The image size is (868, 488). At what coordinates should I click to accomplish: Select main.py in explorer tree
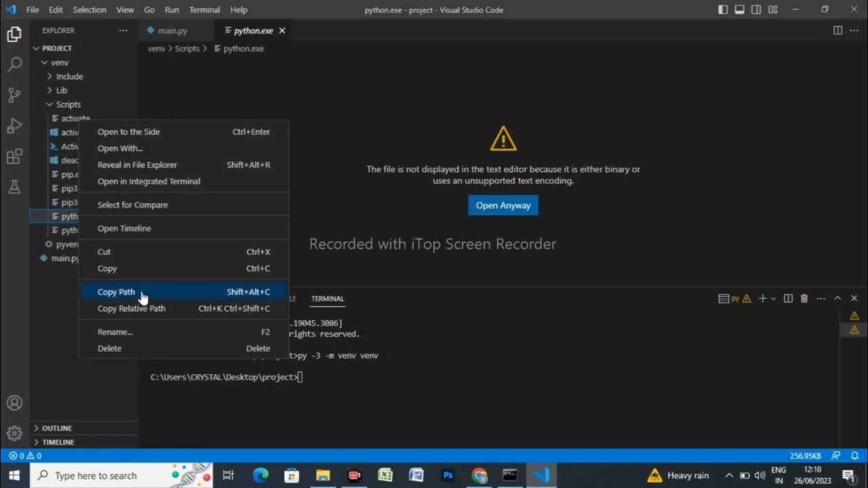[x=65, y=258]
